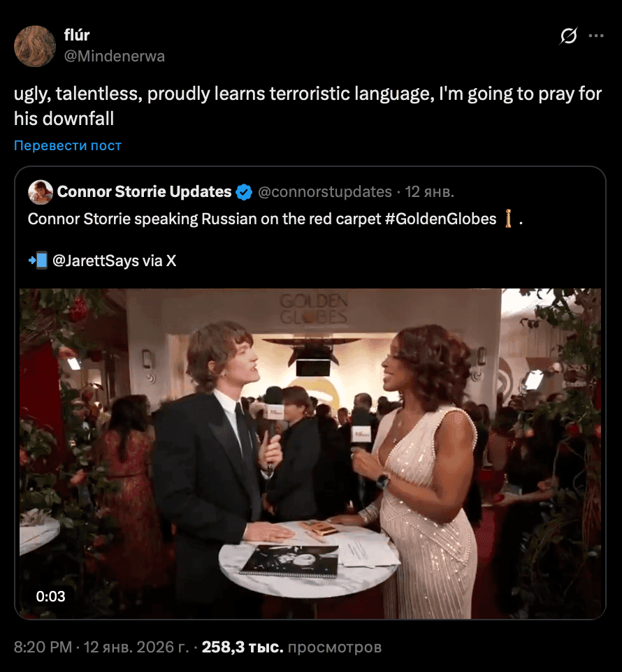Screen dimensions: 622x672
Task: Click the 258,3 тыс. просмотров view count
Action: (x=291, y=648)
